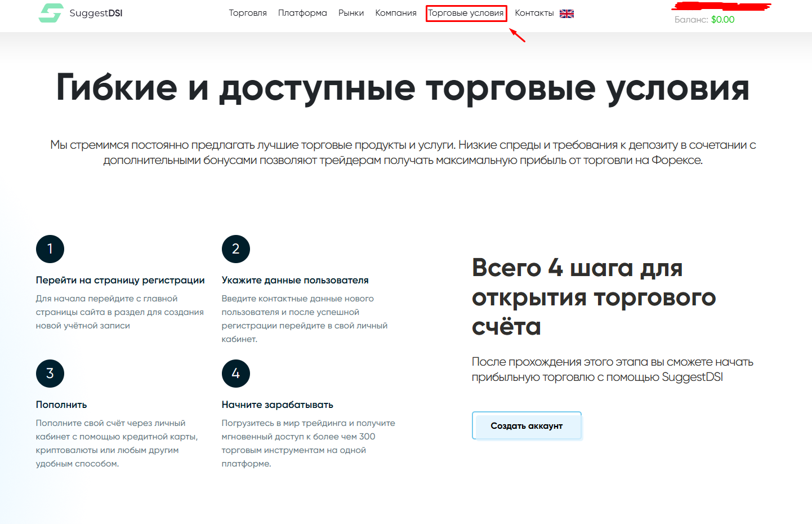Click the 'Перейти на страницу регистрации' heading
The image size is (812, 524).
tap(120, 280)
